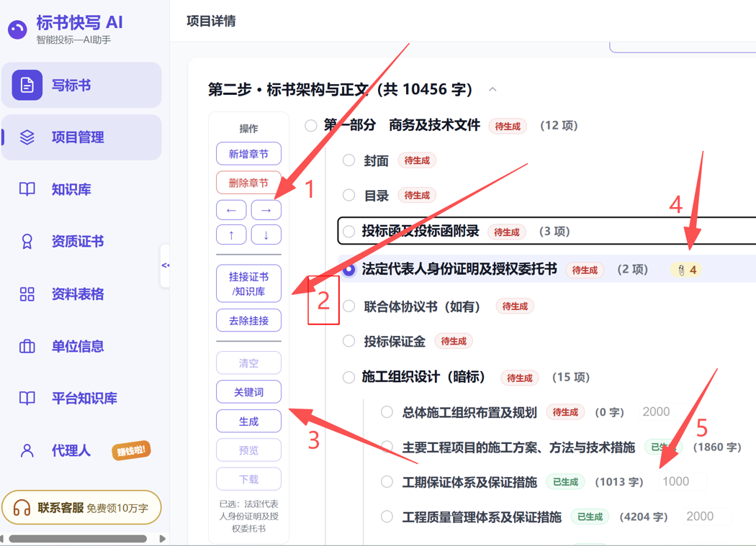The height and width of the screenshot is (546, 756).
Task: Open 资料表格 menu item
Action: click(x=81, y=294)
